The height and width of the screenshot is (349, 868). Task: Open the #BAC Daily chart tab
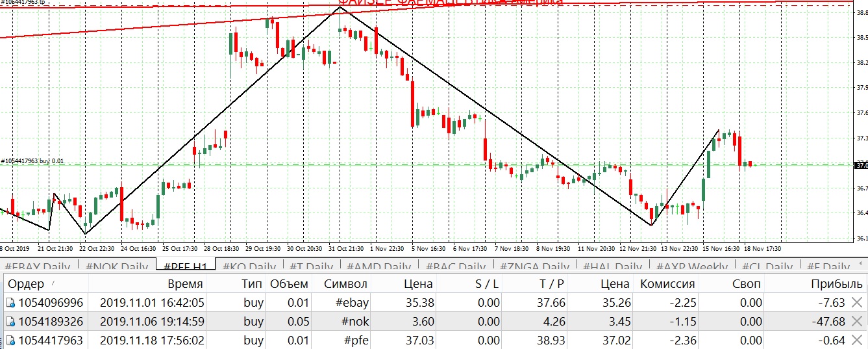pos(455,266)
